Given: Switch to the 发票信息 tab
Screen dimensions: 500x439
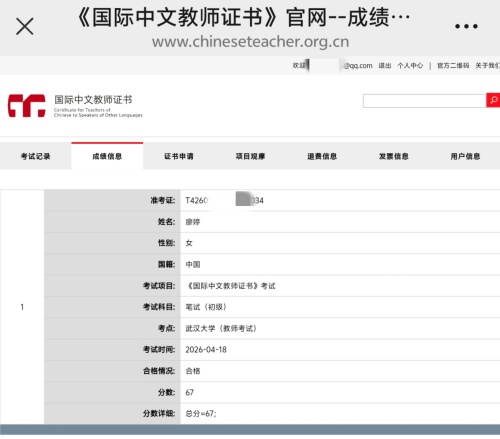Looking at the screenshot, I should (x=394, y=156).
